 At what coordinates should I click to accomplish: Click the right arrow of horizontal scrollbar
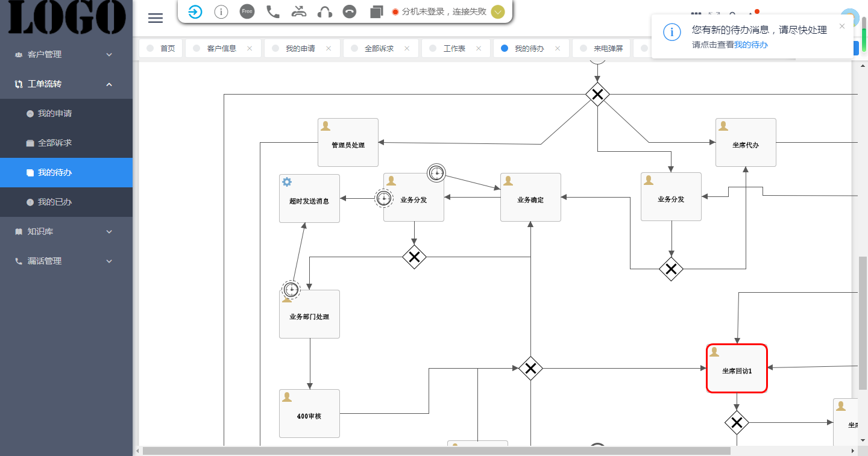coord(853,451)
